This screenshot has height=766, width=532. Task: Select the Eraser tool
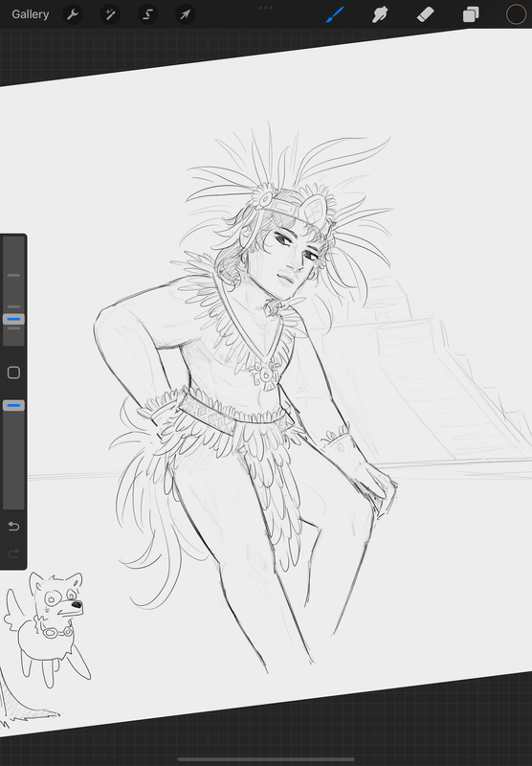(426, 14)
